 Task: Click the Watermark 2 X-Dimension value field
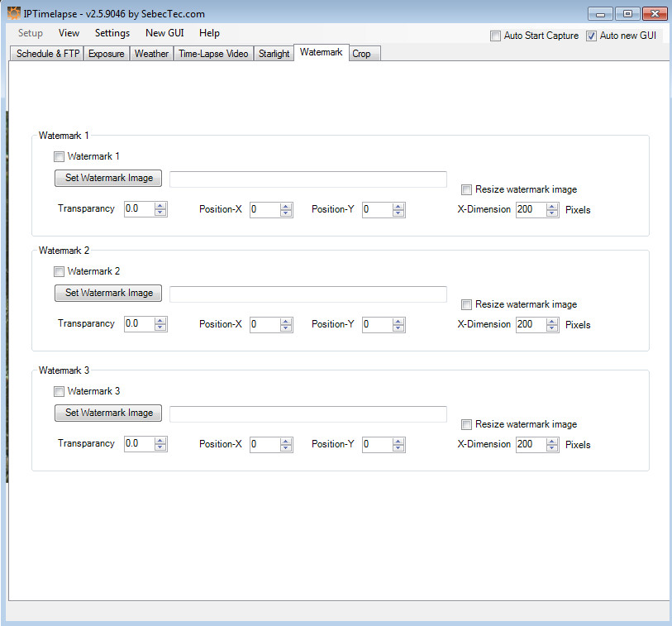coord(531,325)
